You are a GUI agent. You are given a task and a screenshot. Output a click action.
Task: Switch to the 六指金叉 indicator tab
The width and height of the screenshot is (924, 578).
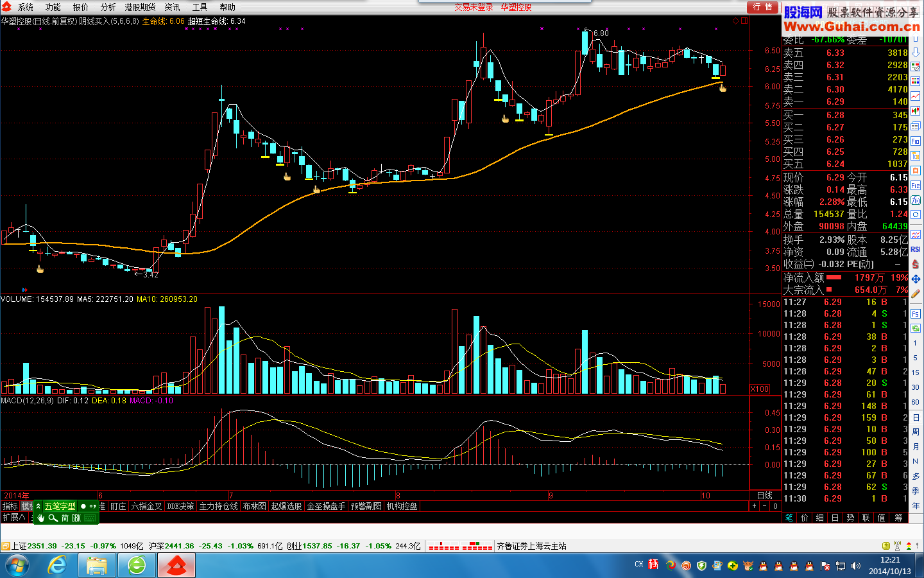click(147, 506)
